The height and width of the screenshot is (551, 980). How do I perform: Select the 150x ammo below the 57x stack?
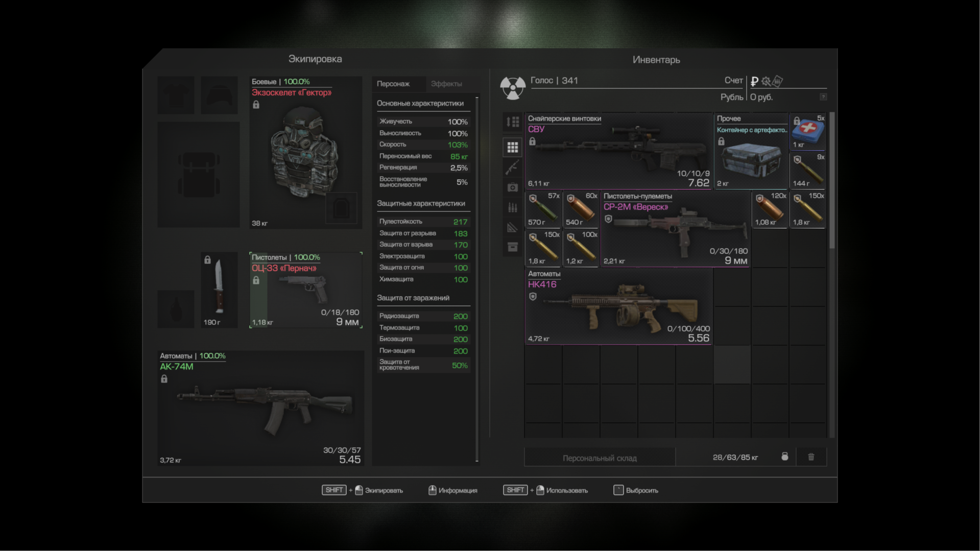(x=543, y=248)
